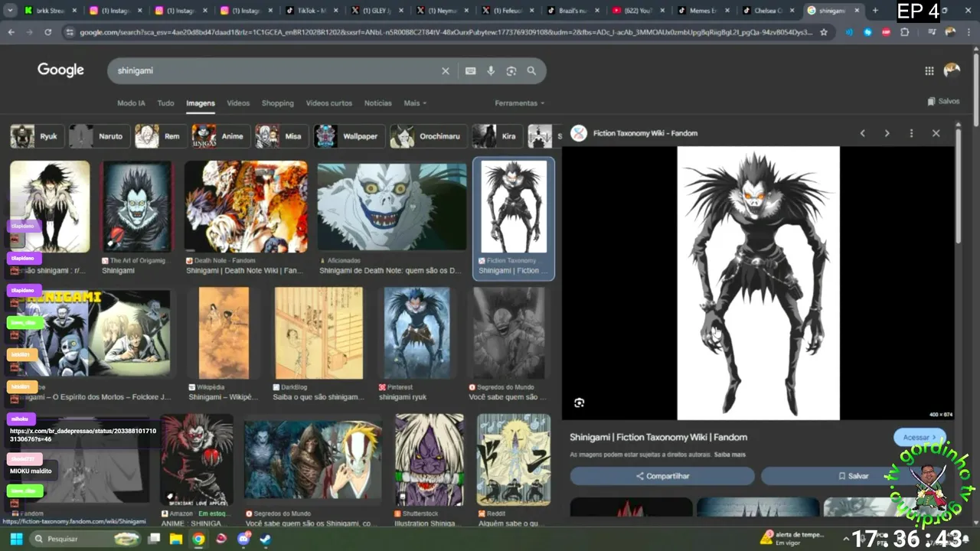Start voice search with the microphone icon

tap(491, 70)
